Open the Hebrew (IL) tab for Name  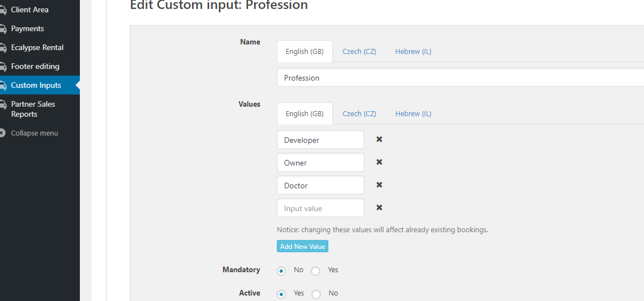point(413,52)
